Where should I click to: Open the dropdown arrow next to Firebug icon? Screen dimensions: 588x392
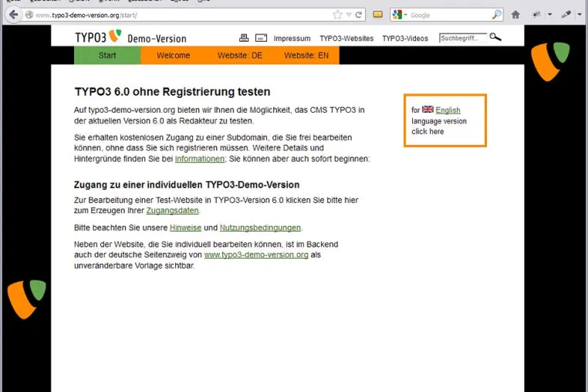(x=549, y=15)
